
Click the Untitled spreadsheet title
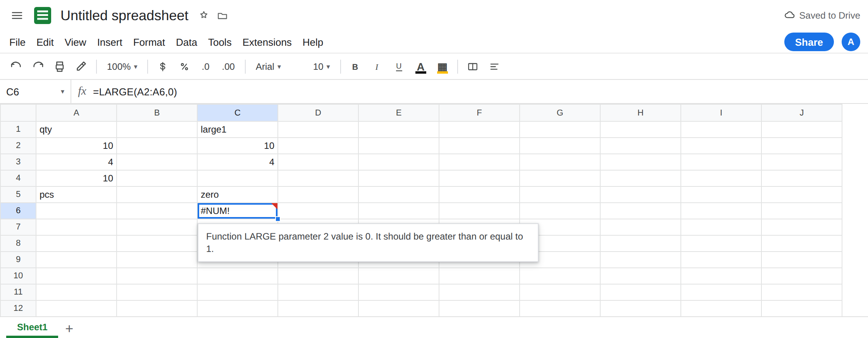pyautogui.click(x=124, y=16)
